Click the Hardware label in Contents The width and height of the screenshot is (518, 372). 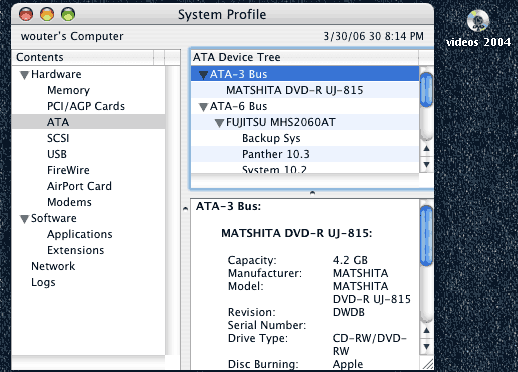tap(56, 74)
